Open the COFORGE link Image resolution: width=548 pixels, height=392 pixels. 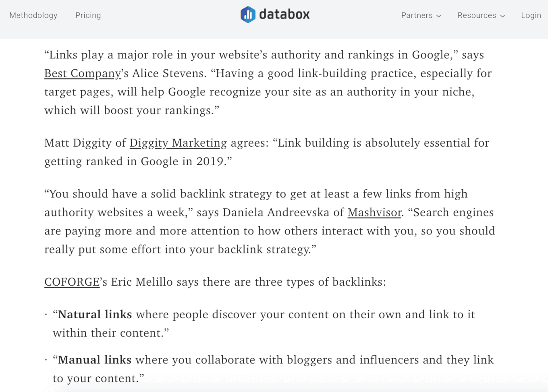pyautogui.click(x=71, y=282)
